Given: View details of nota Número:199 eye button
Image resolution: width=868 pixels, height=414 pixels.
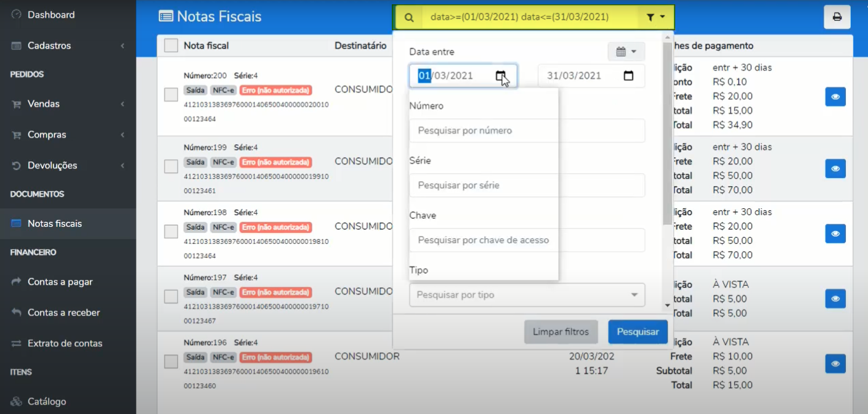Looking at the screenshot, I should [x=835, y=169].
